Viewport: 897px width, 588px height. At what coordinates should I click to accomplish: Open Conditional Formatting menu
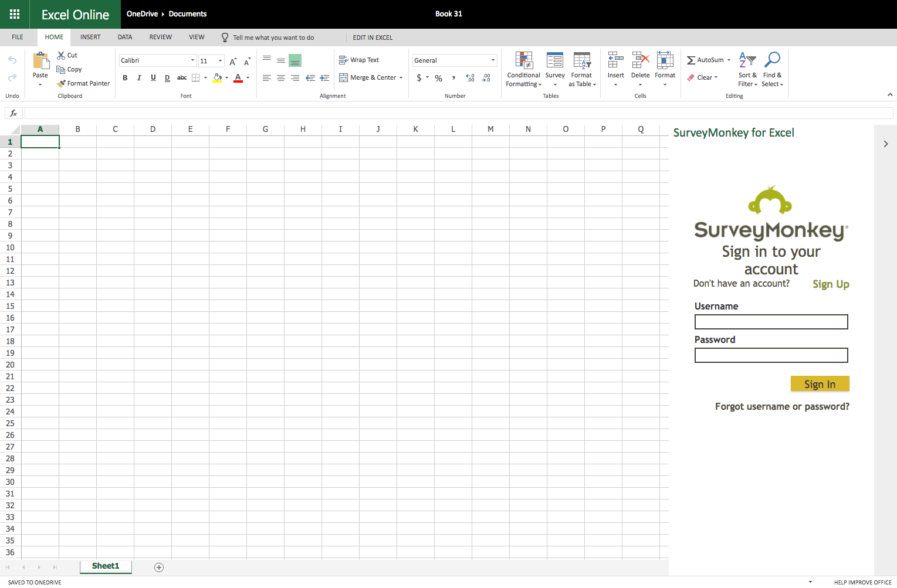[524, 69]
